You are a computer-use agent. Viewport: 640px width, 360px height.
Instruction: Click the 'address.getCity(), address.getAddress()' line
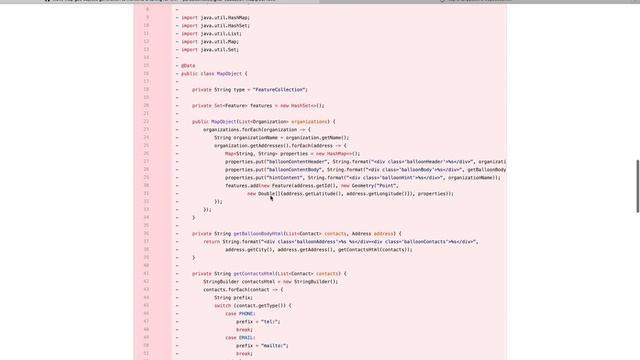coord(318,250)
